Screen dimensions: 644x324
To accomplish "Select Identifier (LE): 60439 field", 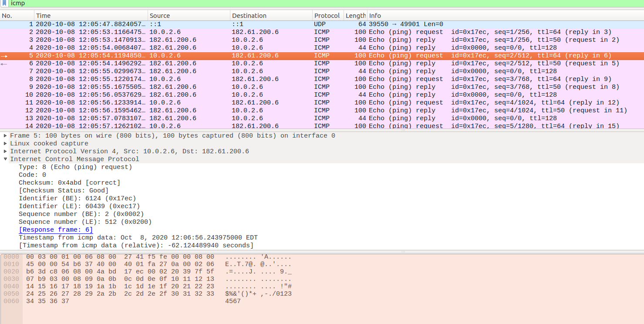I will [x=79, y=206].
